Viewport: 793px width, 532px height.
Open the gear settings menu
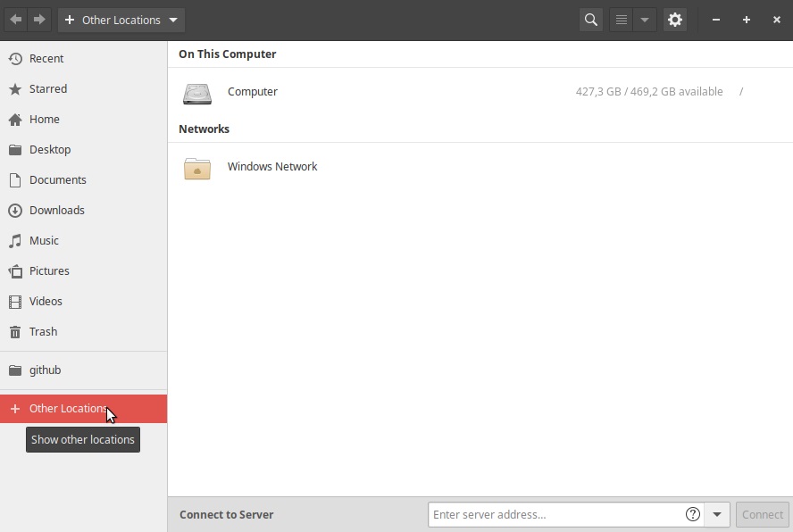pyautogui.click(x=675, y=20)
